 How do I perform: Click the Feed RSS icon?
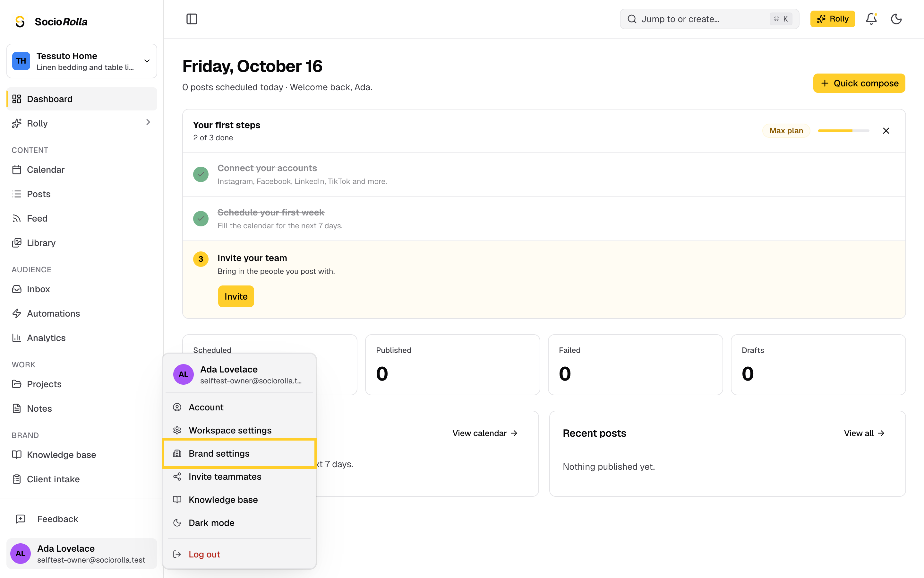click(x=16, y=219)
